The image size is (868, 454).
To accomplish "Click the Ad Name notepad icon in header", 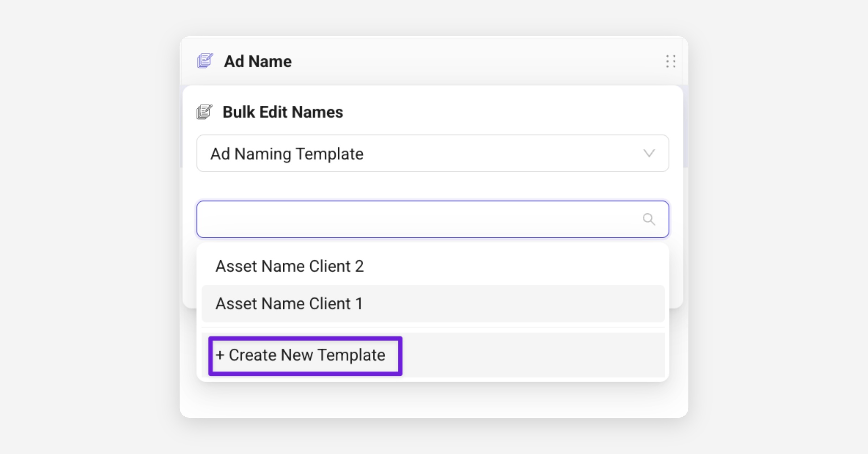I will tap(205, 61).
